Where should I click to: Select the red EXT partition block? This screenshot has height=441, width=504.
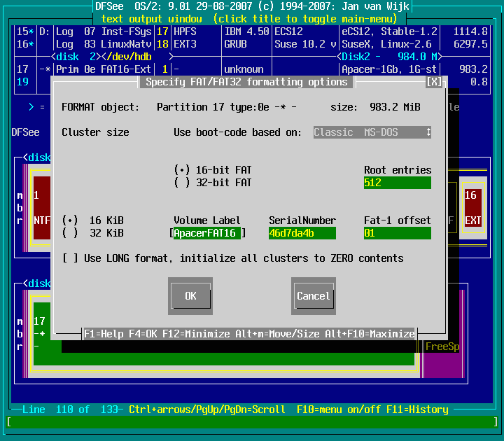473,208
